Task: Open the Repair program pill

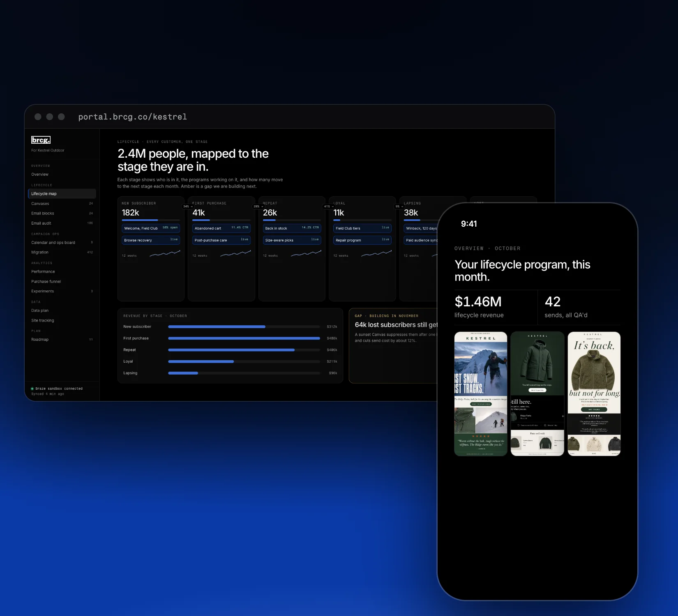Action: [362, 240]
